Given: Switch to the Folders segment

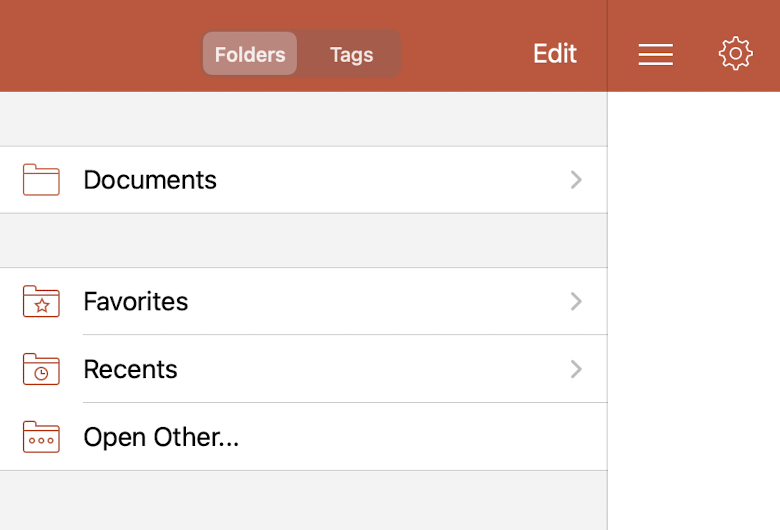Looking at the screenshot, I should coord(250,54).
